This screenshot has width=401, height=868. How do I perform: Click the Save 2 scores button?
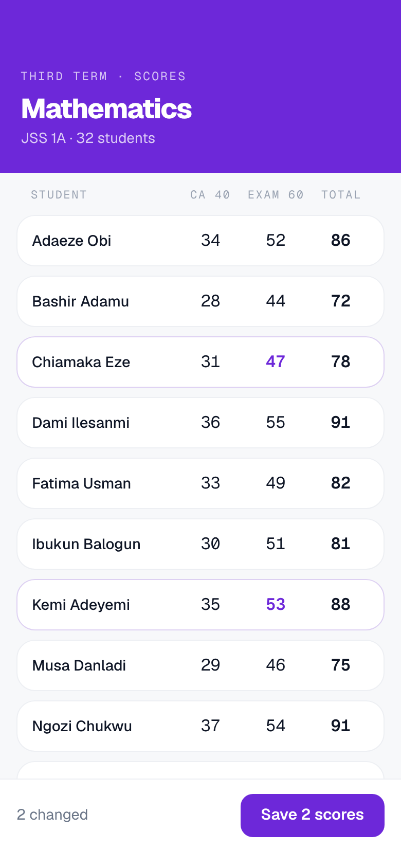coord(313,815)
